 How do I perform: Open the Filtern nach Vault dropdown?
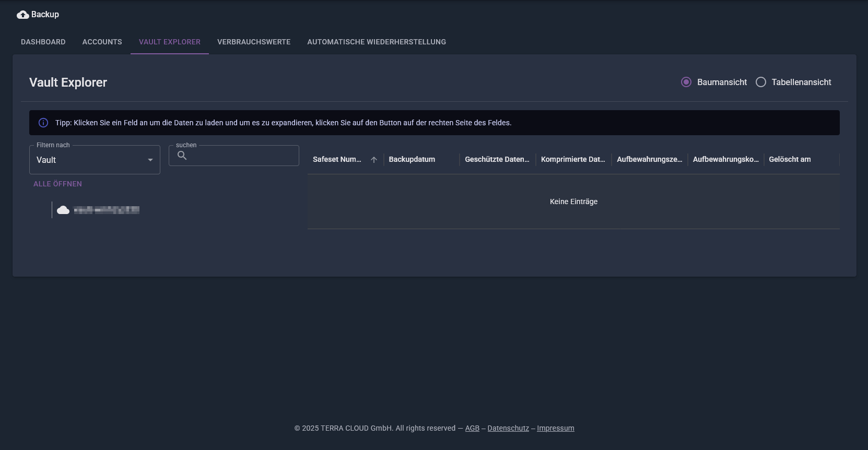coord(95,160)
